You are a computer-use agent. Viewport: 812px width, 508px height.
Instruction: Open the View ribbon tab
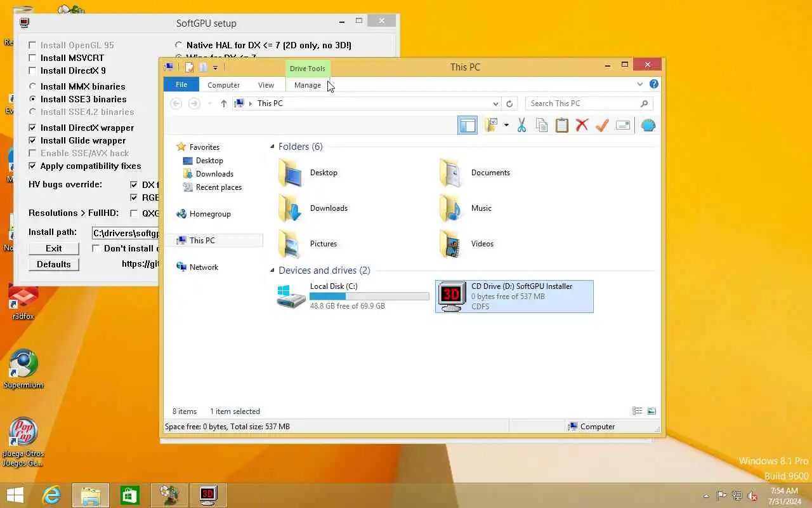(x=266, y=84)
